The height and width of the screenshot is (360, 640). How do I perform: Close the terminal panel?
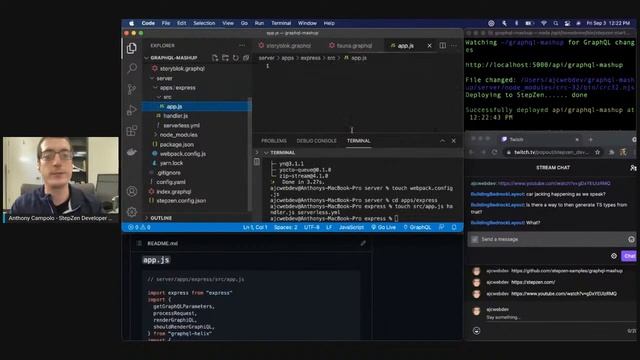point(453,141)
